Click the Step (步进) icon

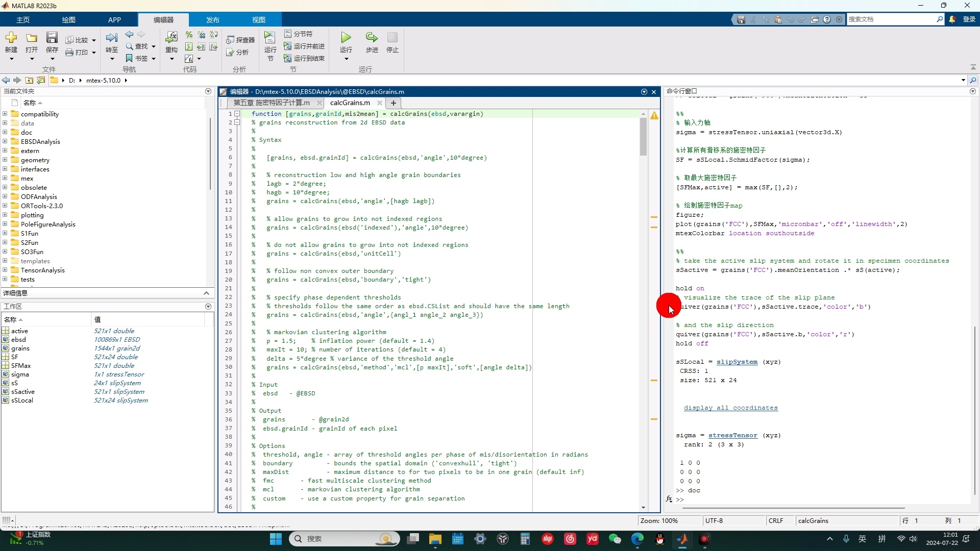coord(372,38)
